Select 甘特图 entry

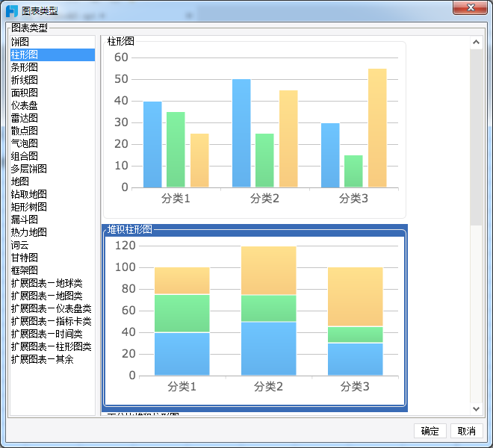pos(52,258)
